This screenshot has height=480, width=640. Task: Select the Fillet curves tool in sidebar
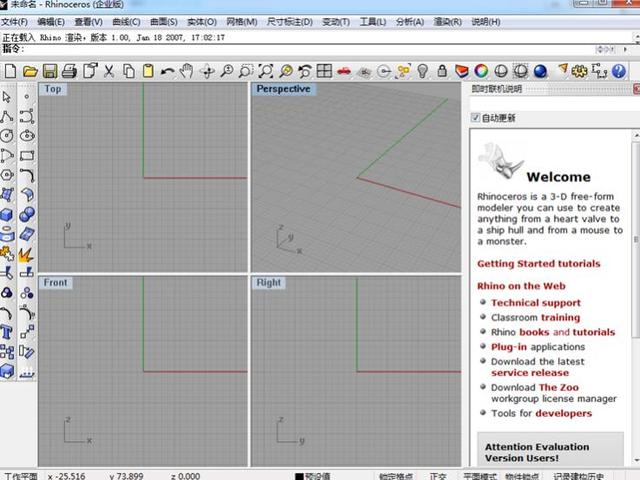(27, 176)
